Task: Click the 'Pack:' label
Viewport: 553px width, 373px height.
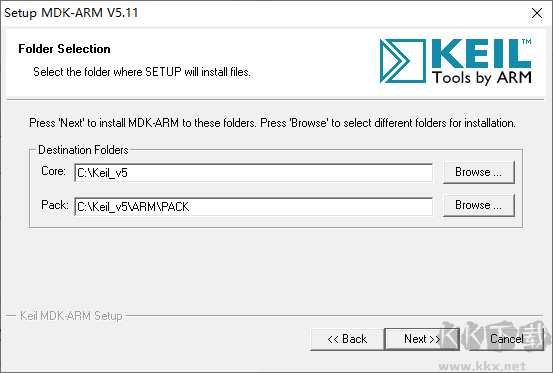Action: click(x=55, y=205)
